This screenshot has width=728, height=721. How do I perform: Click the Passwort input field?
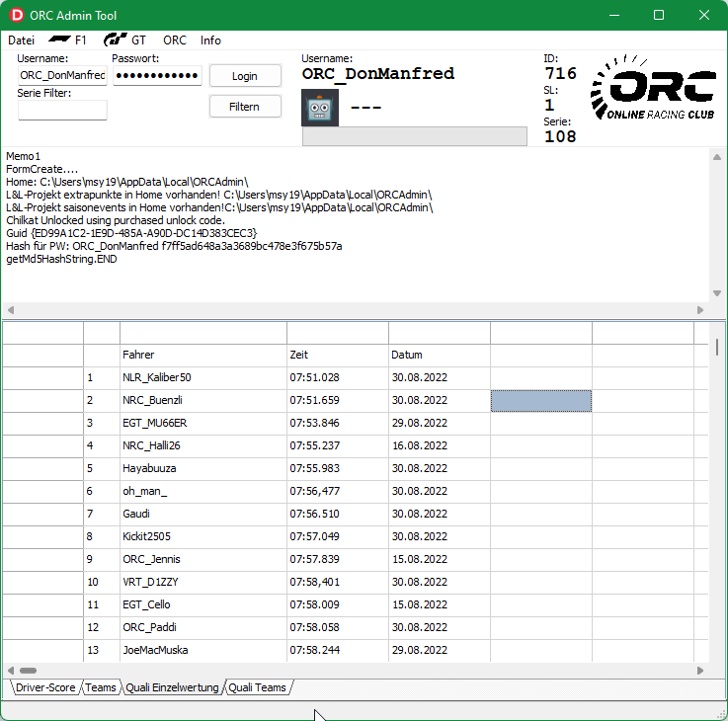(x=157, y=76)
